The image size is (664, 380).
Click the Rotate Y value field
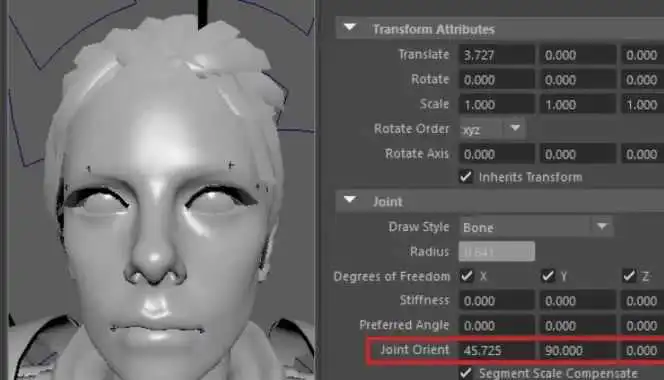click(x=578, y=80)
